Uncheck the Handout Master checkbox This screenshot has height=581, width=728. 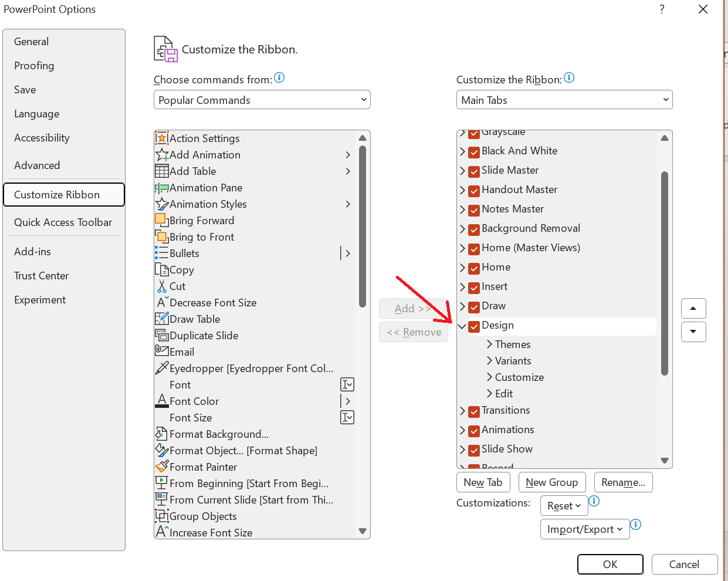point(474,191)
